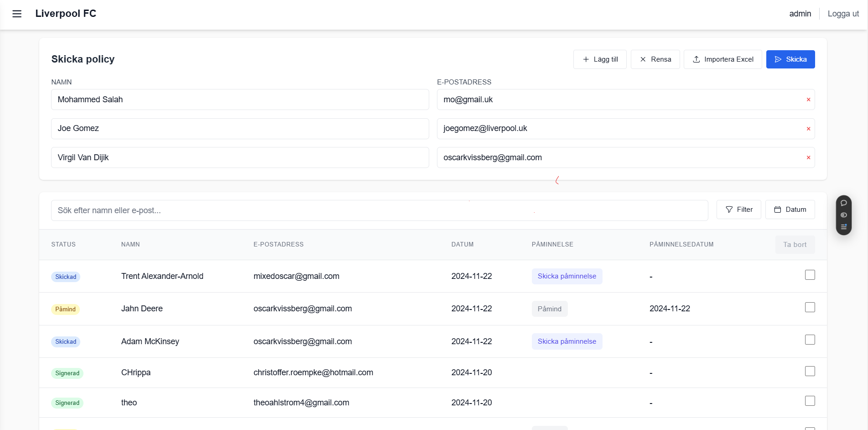This screenshot has width=868, height=430.
Task: Open the admin account link
Action: tap(800, 14)
